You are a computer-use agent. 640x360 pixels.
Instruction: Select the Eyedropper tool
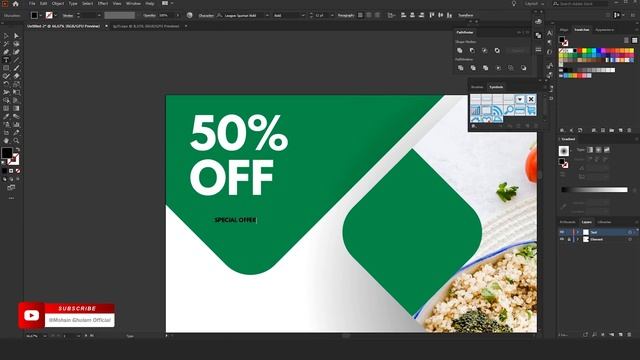coord(6,116)
